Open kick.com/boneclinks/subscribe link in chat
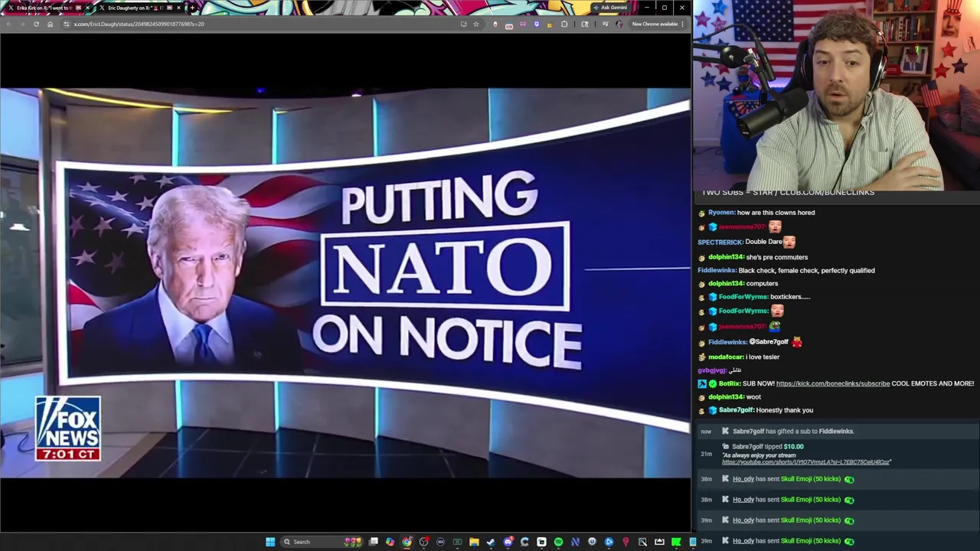The height and width of the screenshot is (551, 980). (x=833, y=383)
